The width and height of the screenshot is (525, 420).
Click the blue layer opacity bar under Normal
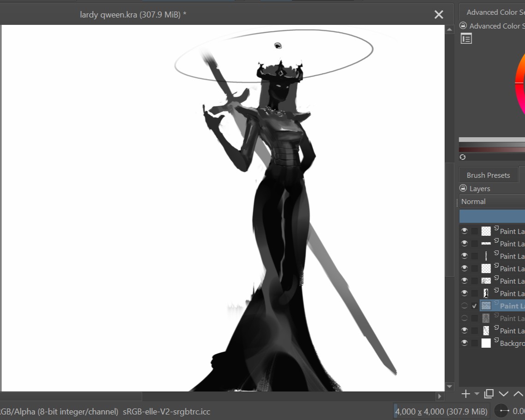pos(492,216)
